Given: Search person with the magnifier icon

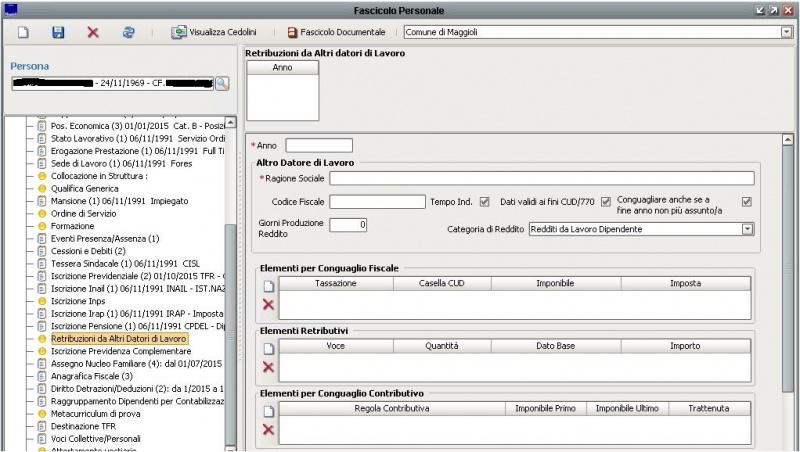Looking at the screenshot, I should pyautogui.click(x=222, y=83).
